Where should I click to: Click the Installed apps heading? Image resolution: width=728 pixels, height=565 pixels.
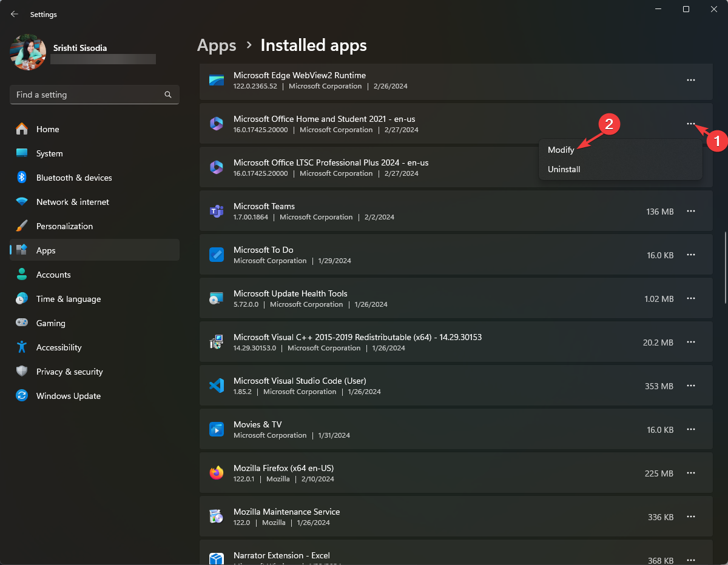[314, 45]
